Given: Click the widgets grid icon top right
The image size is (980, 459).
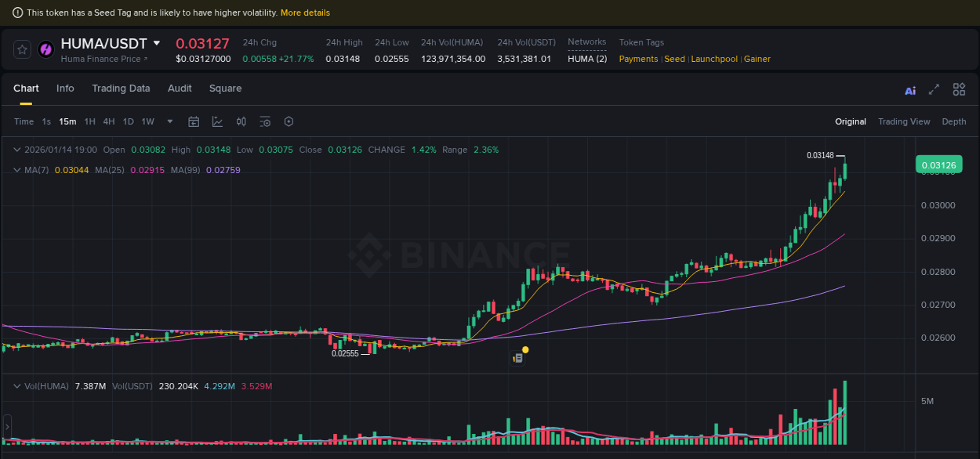Looking at the screenshot, I should [959, 89].
